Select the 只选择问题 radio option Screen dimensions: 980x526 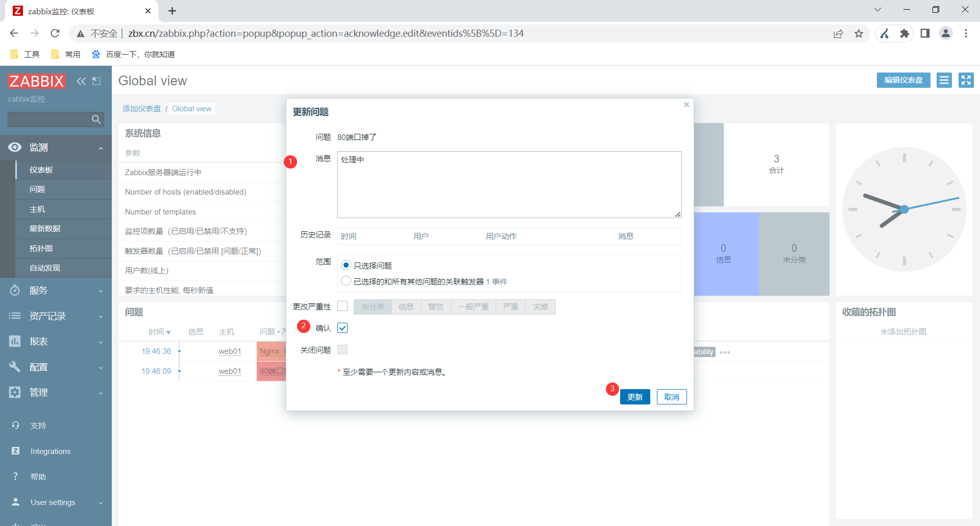(346, 265)
